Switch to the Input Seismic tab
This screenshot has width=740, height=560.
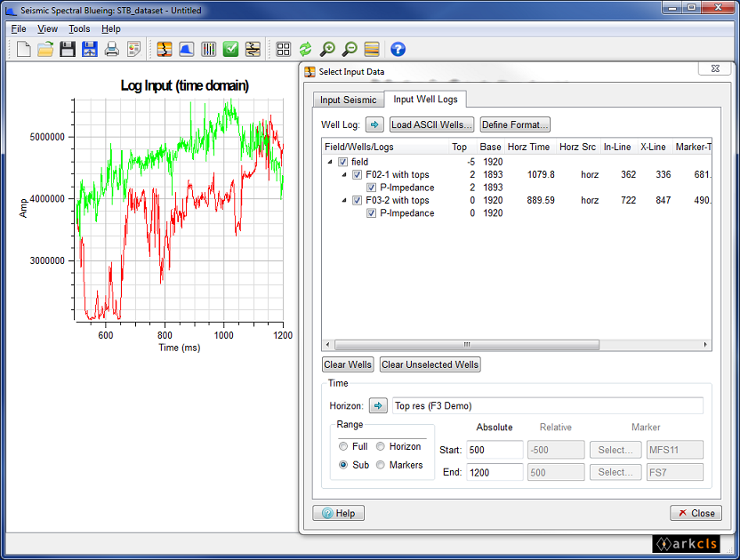coord(349,100)
